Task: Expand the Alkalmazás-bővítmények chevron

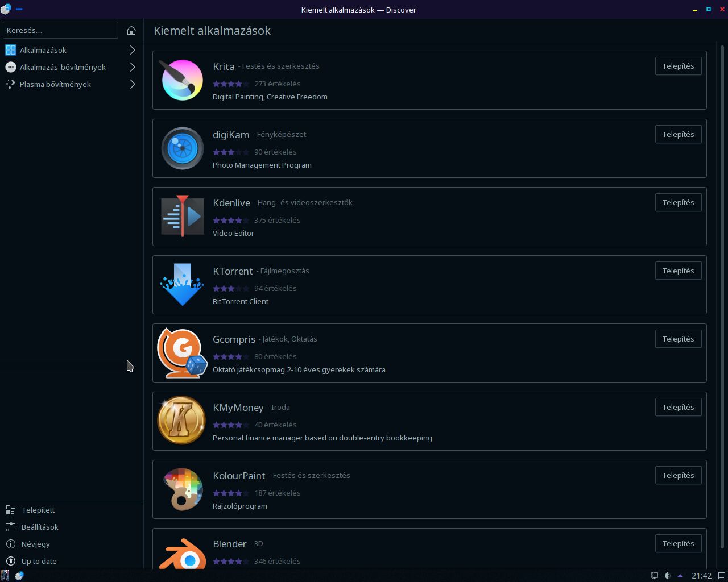Action: 133,67
